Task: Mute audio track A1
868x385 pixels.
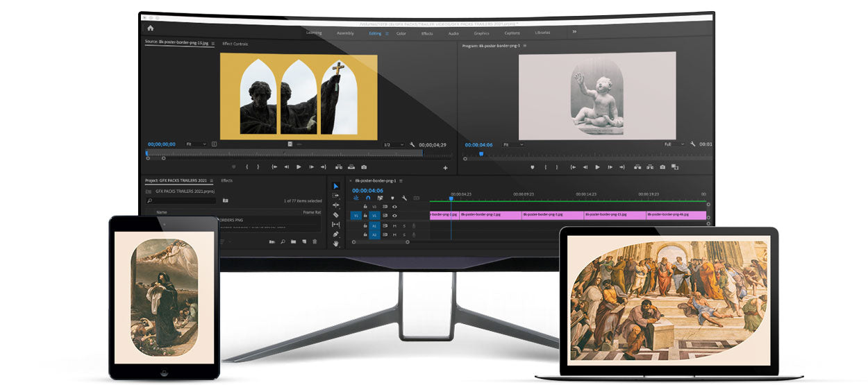Action: 394,225
